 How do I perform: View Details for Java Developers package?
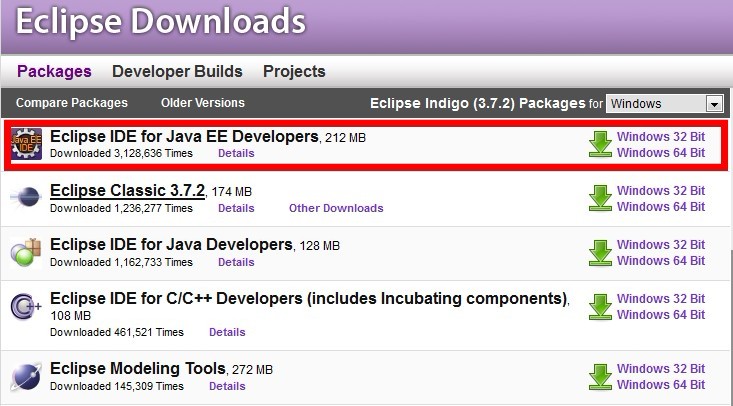(236, 262)
